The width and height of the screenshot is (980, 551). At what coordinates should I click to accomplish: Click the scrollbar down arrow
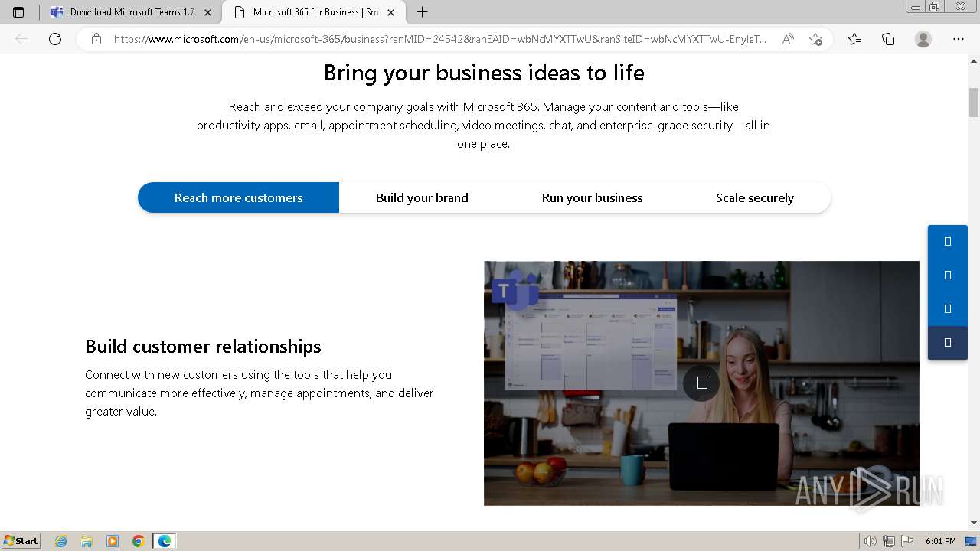974,523
